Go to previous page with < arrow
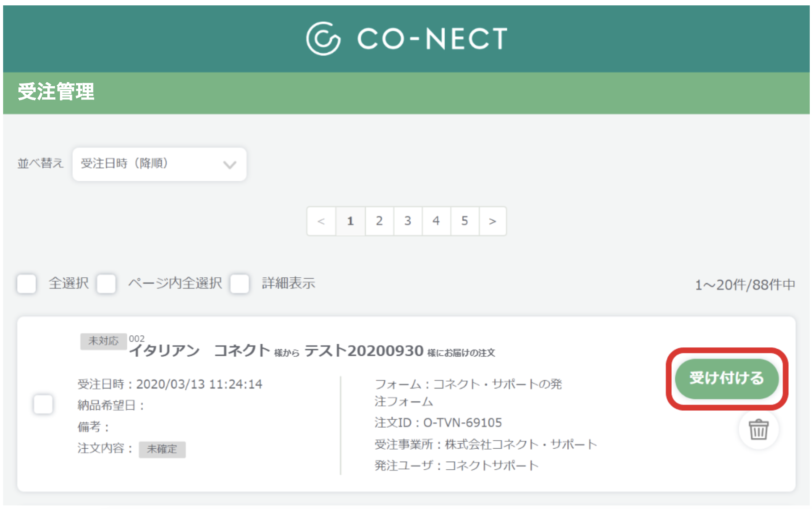Screen dimensions: 812x509 [321, 221]
